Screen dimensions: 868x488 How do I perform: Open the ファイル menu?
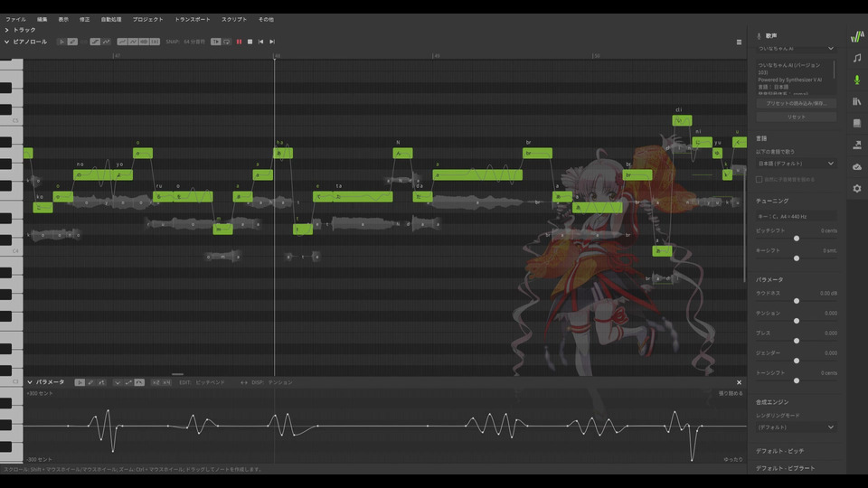(x=15, y=19)
